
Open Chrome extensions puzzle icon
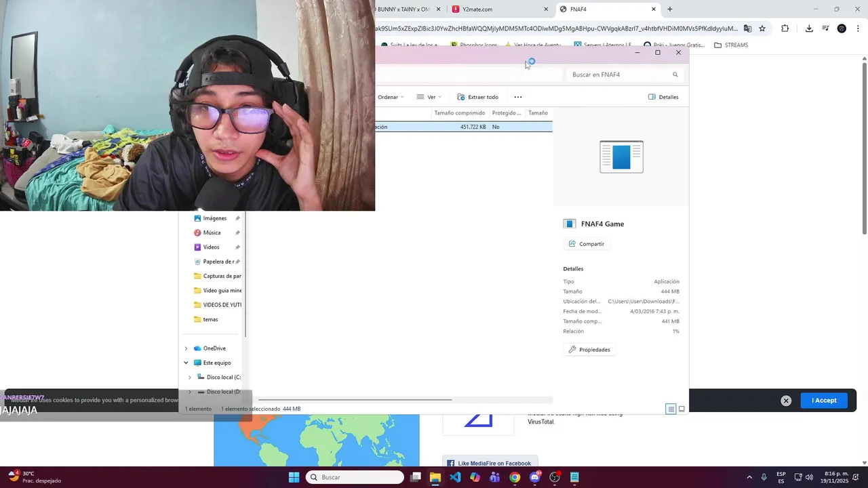pyautogui.click(x=785, y=28)
